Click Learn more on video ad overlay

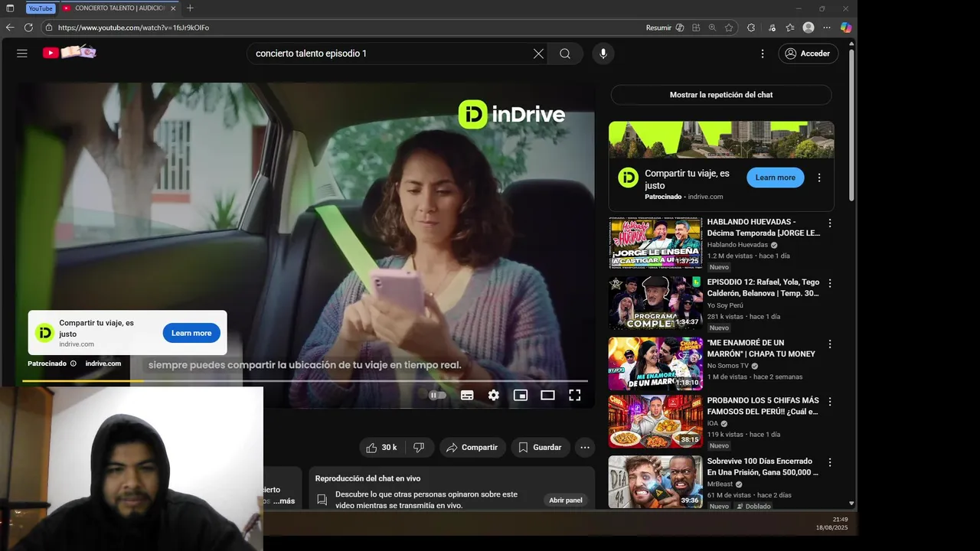pos(191,333)
